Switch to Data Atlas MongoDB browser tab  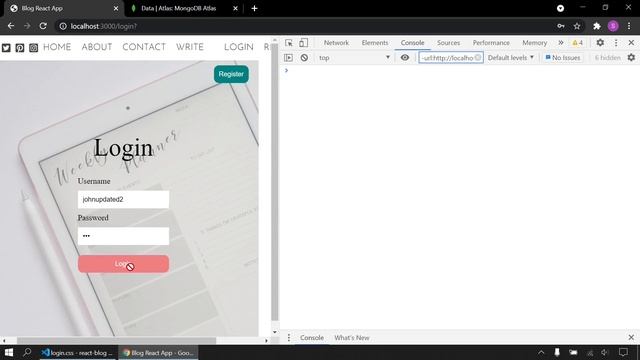tap(178, 8)
